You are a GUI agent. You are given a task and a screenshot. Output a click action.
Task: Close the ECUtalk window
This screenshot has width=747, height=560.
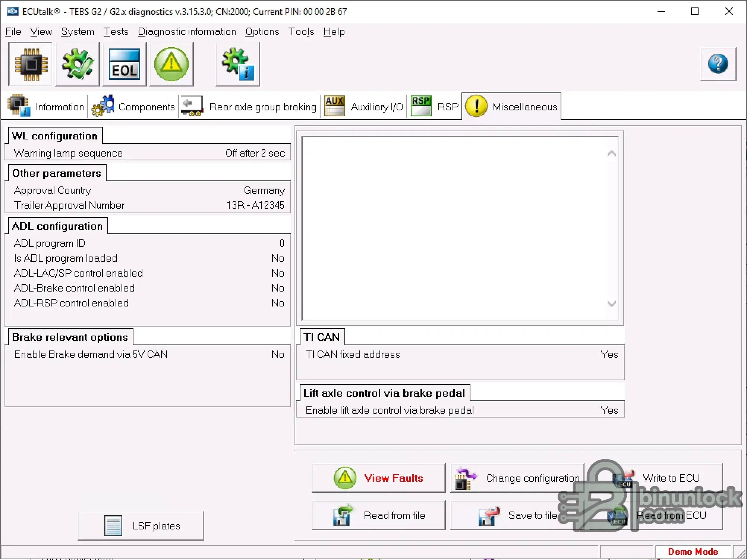coord(729,12)
